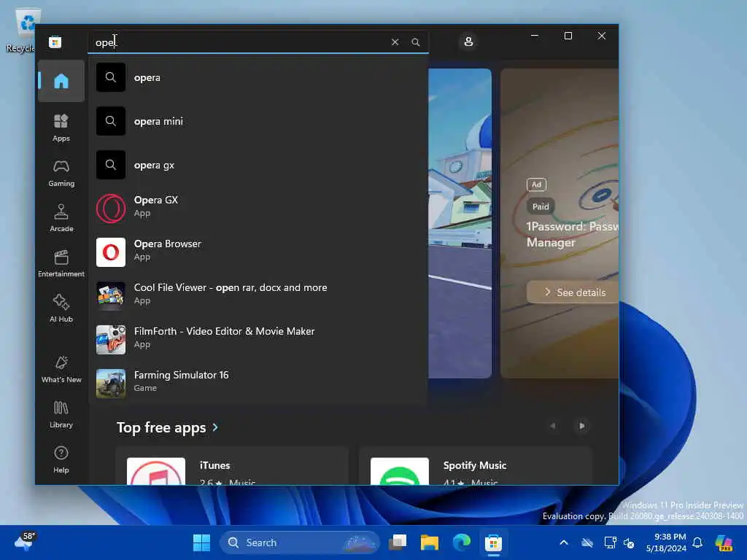Viewport: 747px width, 560px height.
Task: Open Farming Simulator 16 game result
Action: 258,382
